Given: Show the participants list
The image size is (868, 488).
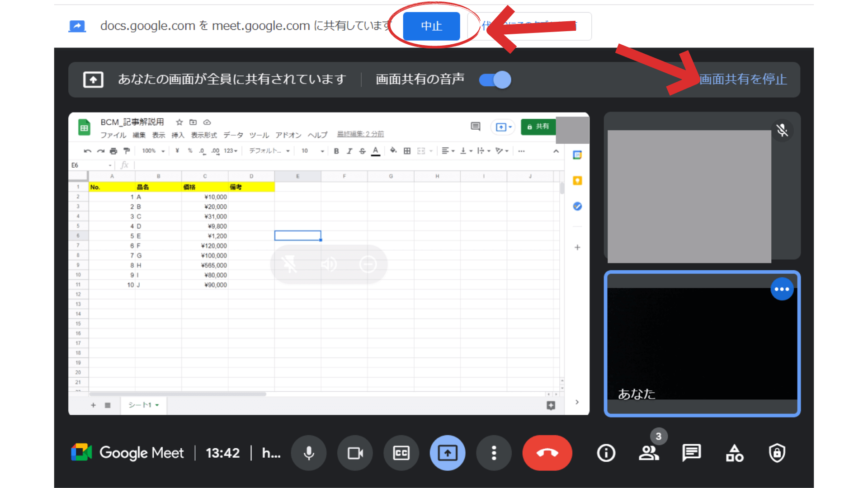Looking at the screenshot, I should tap(649, 453).
